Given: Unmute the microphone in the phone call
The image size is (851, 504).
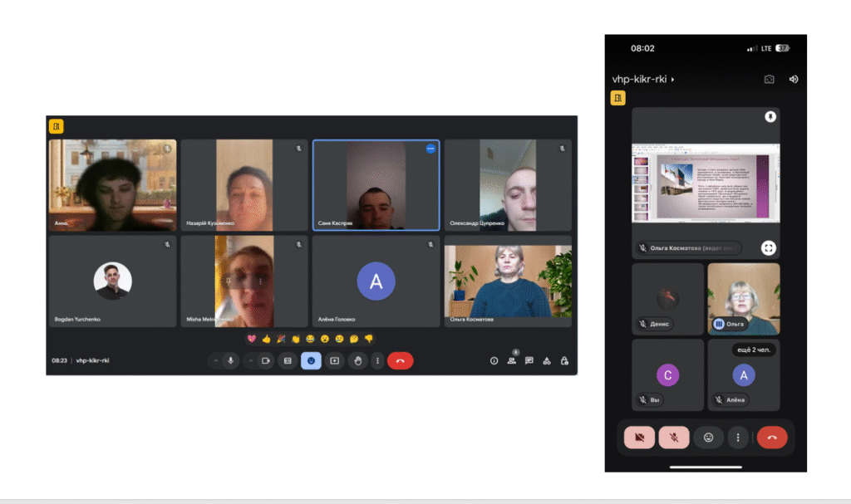Looking at the screenshot, I should point(674,437).
